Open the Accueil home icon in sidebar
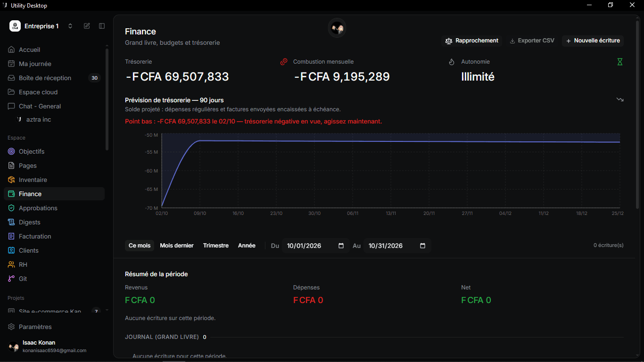This screenshot has height=362, width=644. coord(11,49)
